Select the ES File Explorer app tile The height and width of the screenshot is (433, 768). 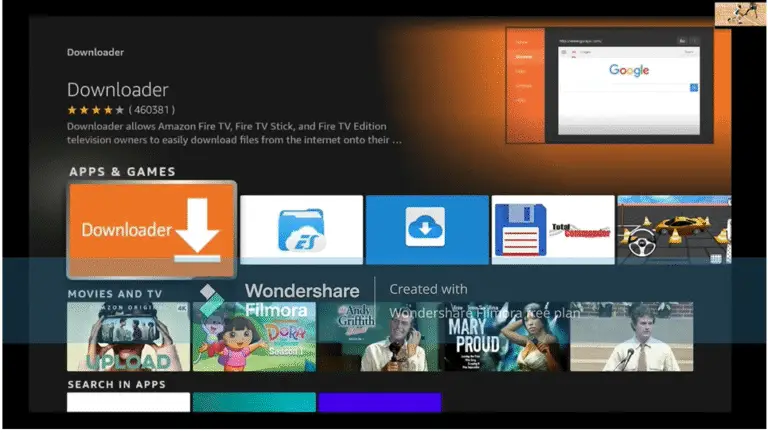click(301, 229)
